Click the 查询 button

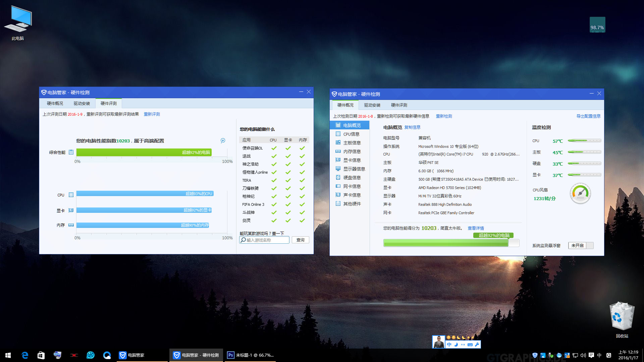coord(301,240)
